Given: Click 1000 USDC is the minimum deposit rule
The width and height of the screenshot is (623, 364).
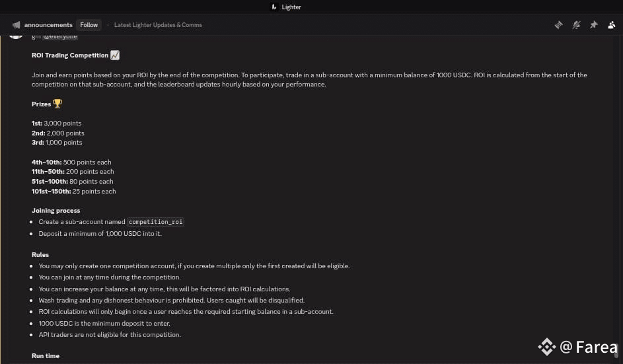Looking at the screenshot, I should tap(104, 324).
